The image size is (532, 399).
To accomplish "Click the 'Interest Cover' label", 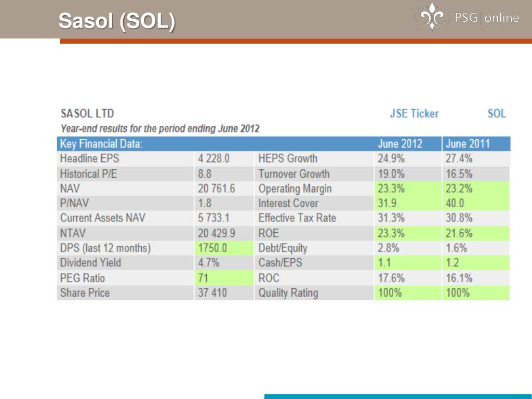I will click(x=288, y=203).
